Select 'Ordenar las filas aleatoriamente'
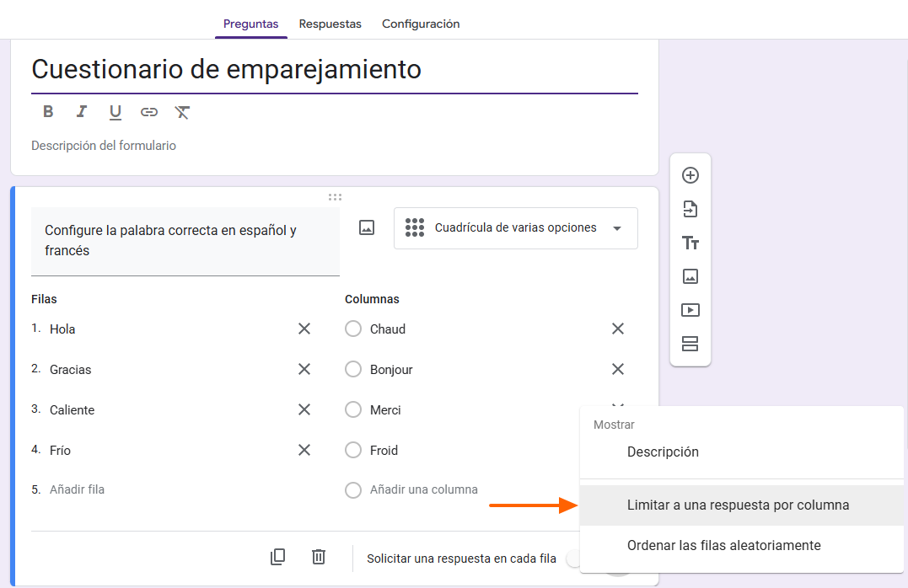This screenshot has width=908, height=588. tap(723, 545)
